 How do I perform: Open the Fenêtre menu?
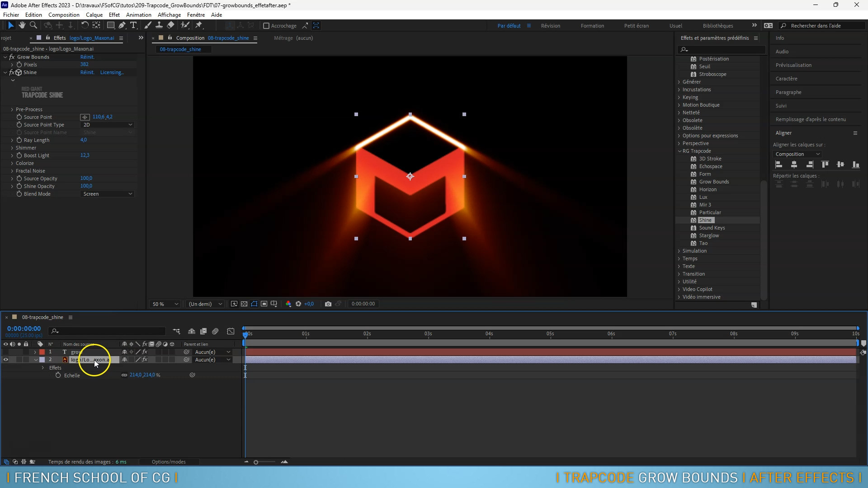(196, 14)
